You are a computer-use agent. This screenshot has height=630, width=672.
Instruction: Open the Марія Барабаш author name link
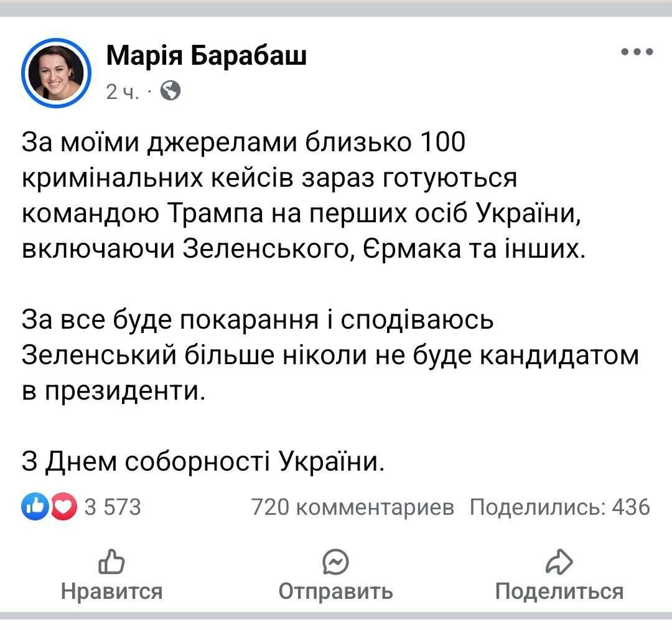(206, 55)
